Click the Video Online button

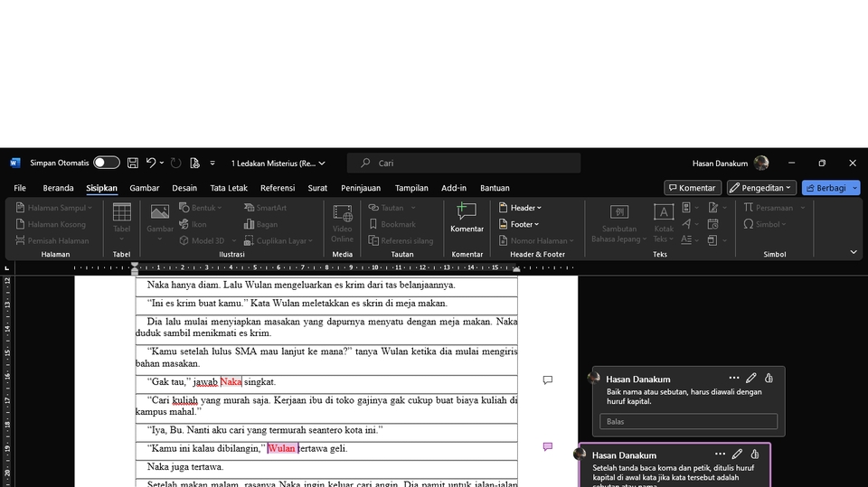click(342, 222)
